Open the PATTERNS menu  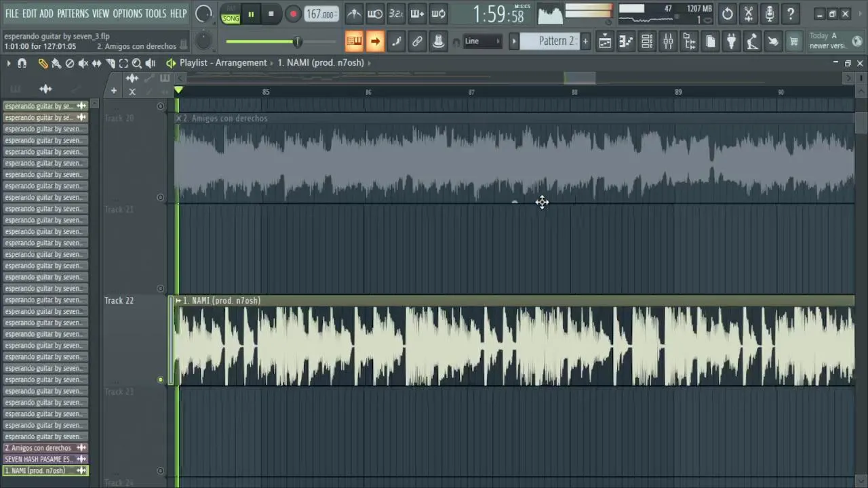pyautogui.click(x=73, y=14)
